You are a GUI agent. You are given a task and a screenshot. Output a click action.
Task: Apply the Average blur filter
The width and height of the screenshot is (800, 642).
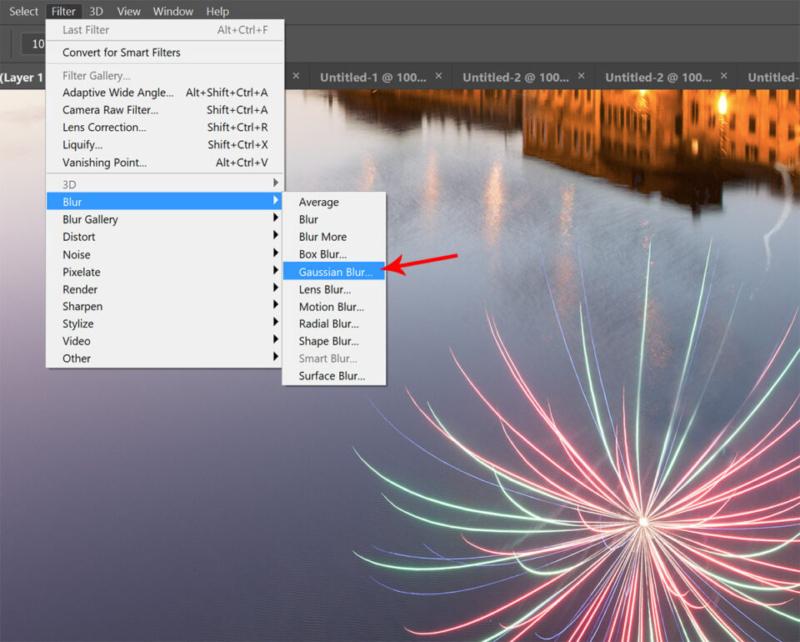click(318, 202)
